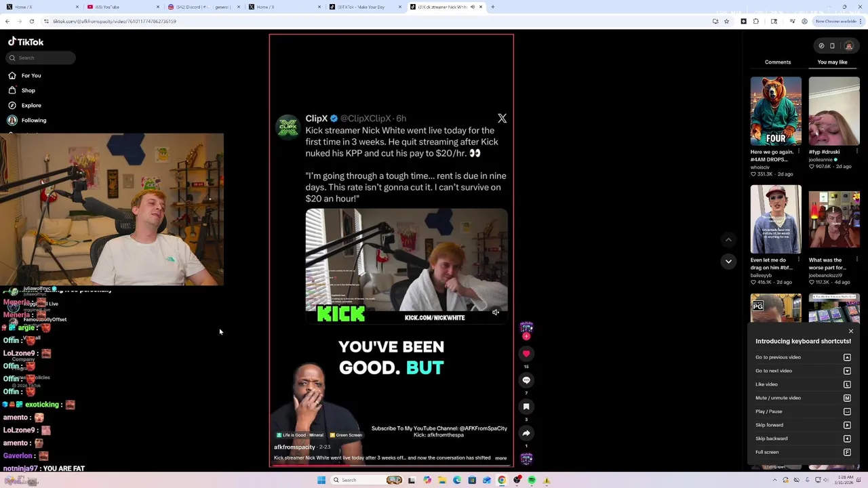
Task: Open a new browser tab with plus button
Action: [x=493, y=7]
